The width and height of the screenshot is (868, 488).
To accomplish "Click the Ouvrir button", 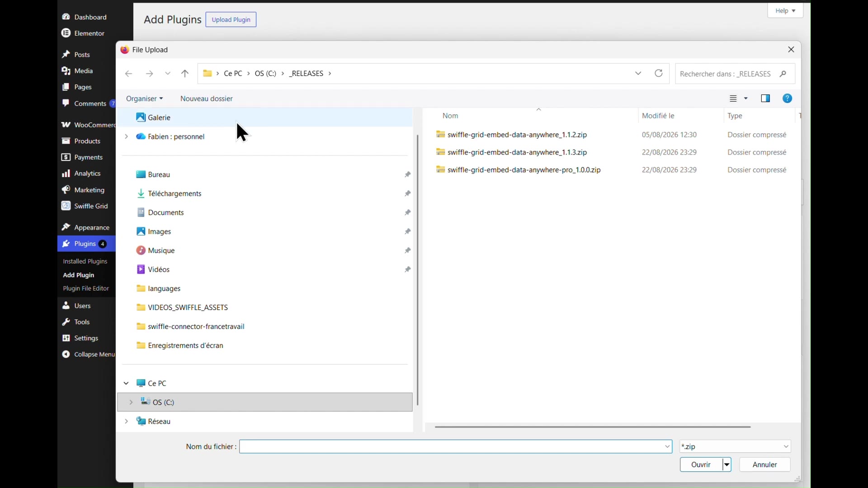I will coord(701,465).
